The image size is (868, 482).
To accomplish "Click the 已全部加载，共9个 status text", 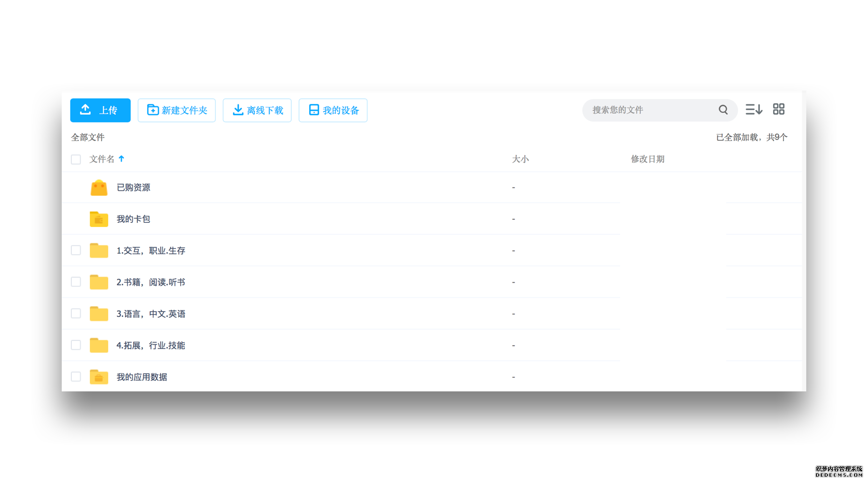I will pos(752,137).
